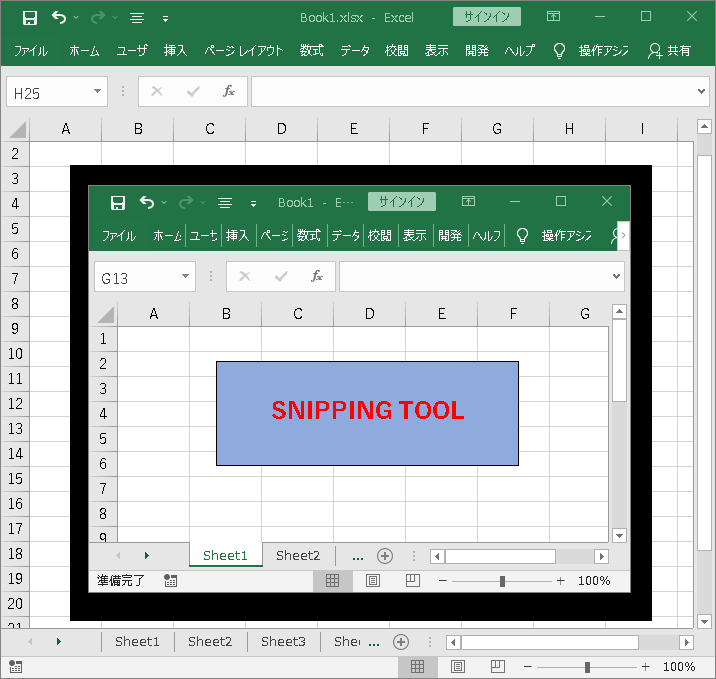Click the outer vertical scrollbar down arrow

coord(704,621)
